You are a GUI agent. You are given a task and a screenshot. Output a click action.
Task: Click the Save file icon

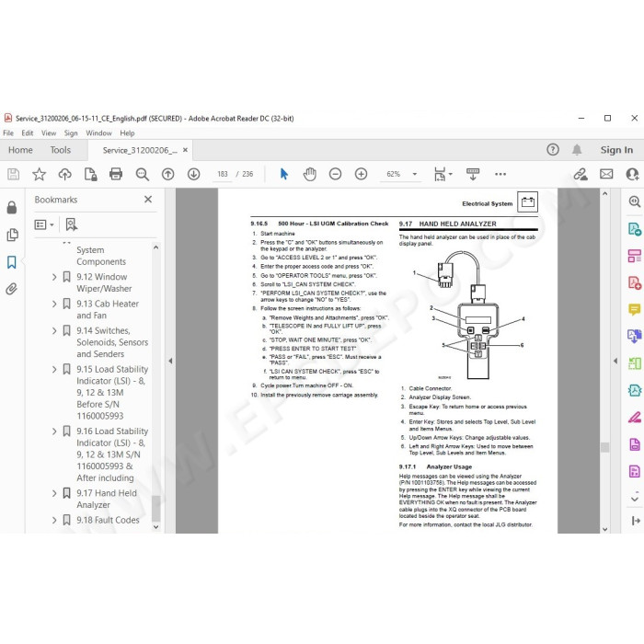coord(13,174)
